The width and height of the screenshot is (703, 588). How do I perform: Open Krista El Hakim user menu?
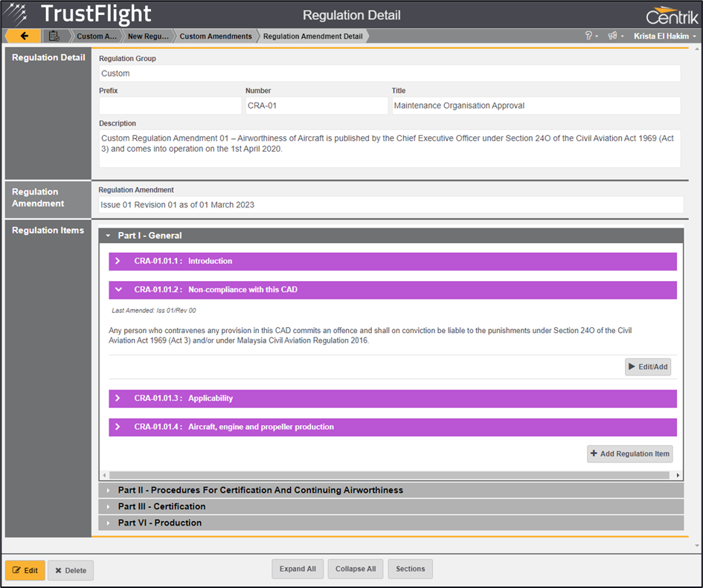[665, 36]
